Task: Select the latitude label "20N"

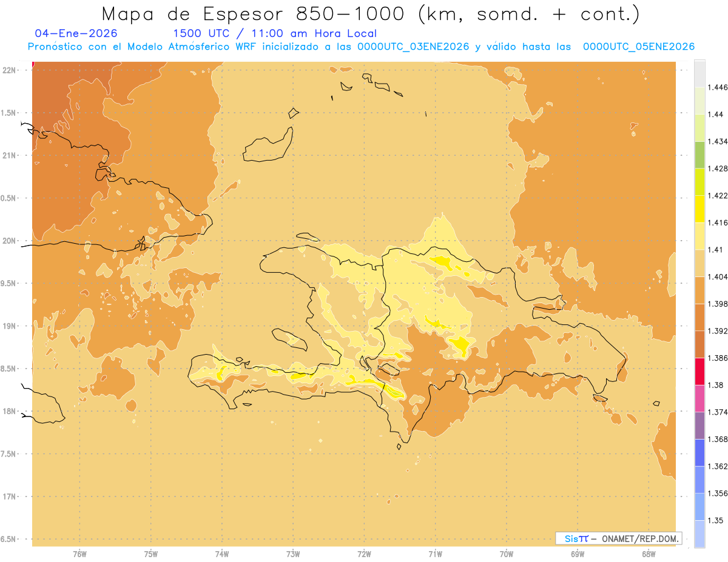Action: [9, 241]
